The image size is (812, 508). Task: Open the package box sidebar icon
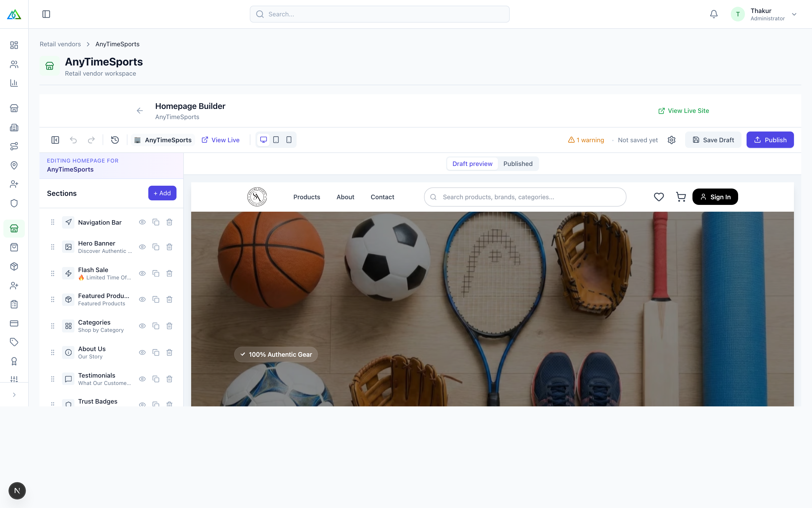[x=14, y=266]
